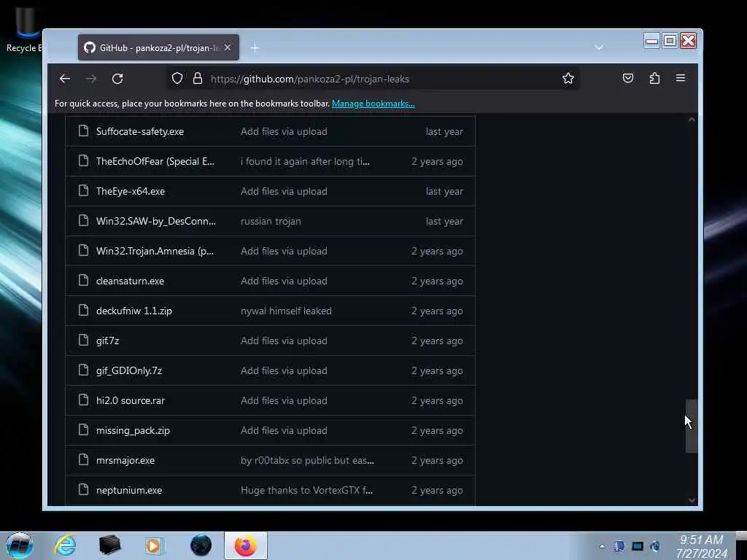Open hi2.0 source.rar file
This screenshot has height=560, width=747.
pyautogui.click(x=131, y=400)
